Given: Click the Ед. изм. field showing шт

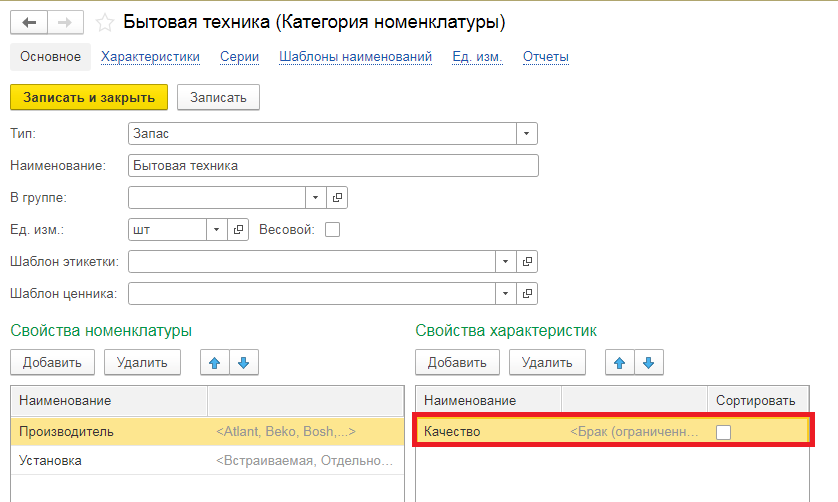Looking at the screenshot, I should (x=167, y=230).
